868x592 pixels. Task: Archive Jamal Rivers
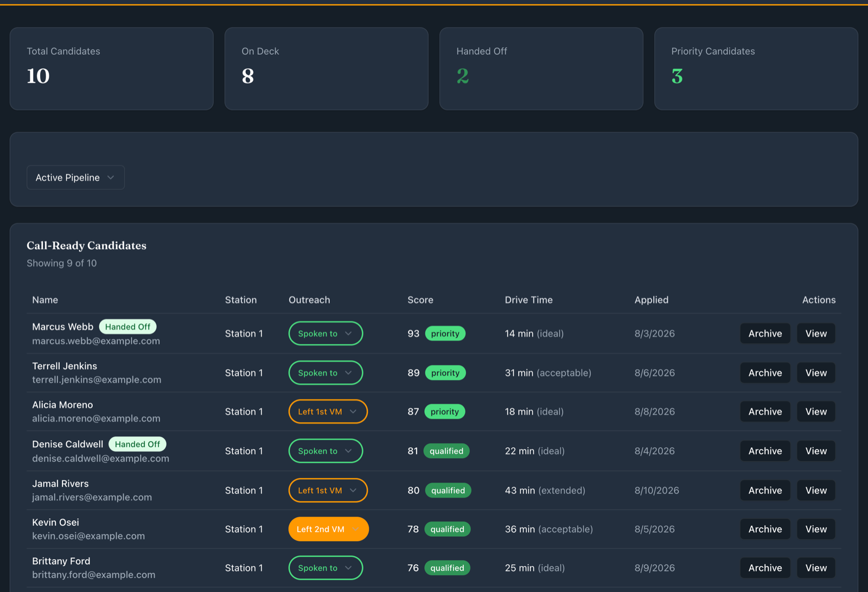(765, 490)
